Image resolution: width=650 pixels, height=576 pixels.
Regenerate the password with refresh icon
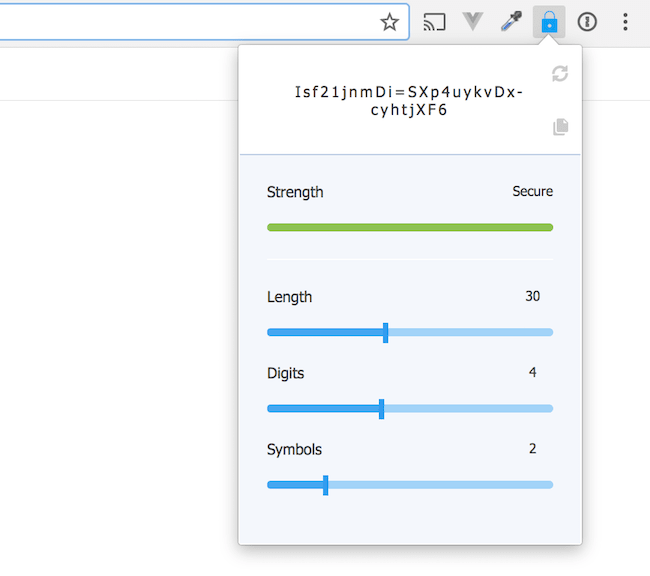pos(560,74)
